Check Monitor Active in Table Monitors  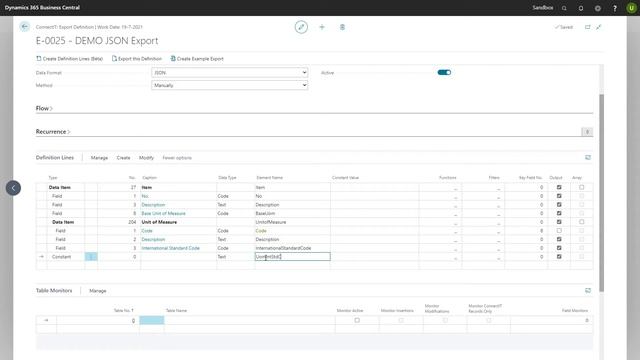(x=357, y=320)
